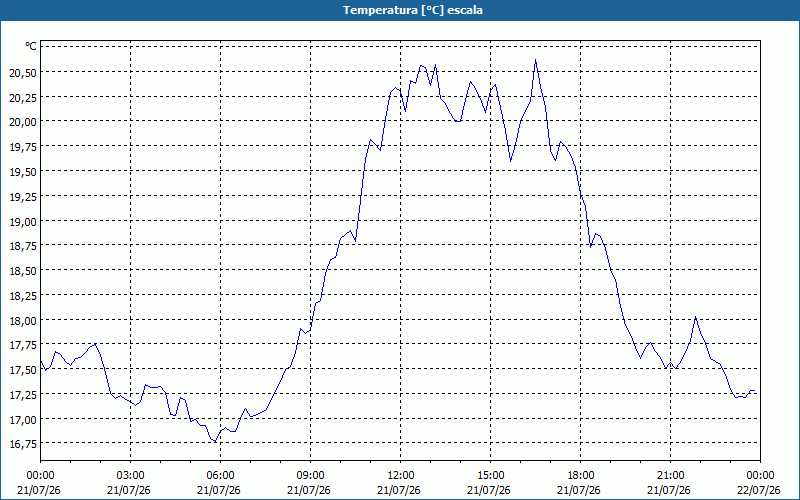Viewport: 800px width, 500px height.
Task: Click the 'Temperatura [°C] escala' chart title
Action: click(x=413, y=10)
